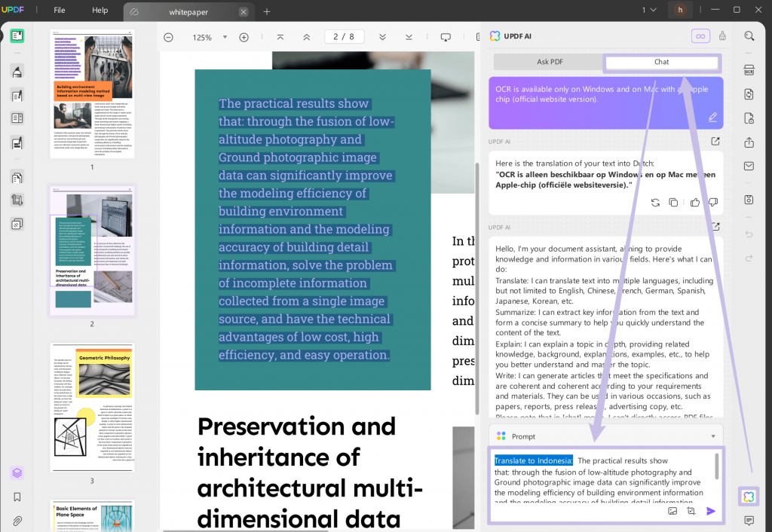Open the window count dropdown
772x532 pixels.
click(649, 10)
